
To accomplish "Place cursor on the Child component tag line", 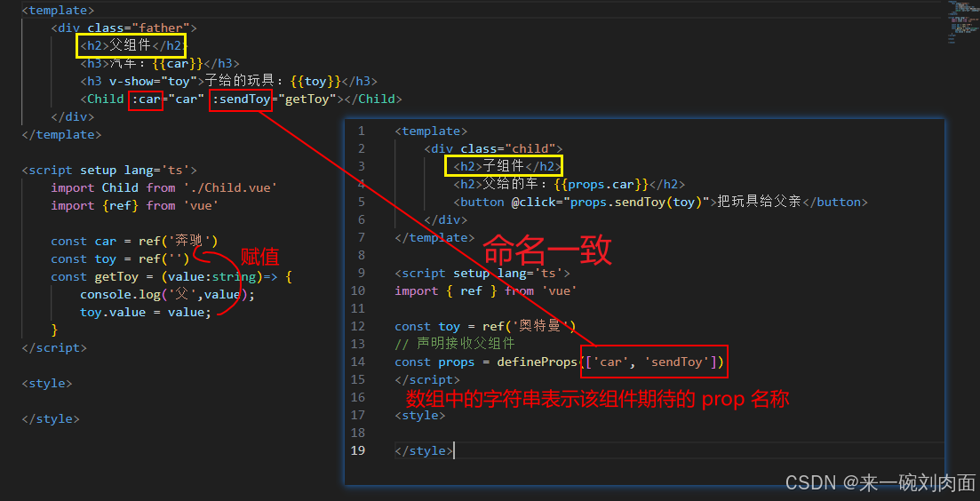I will 241,99.
